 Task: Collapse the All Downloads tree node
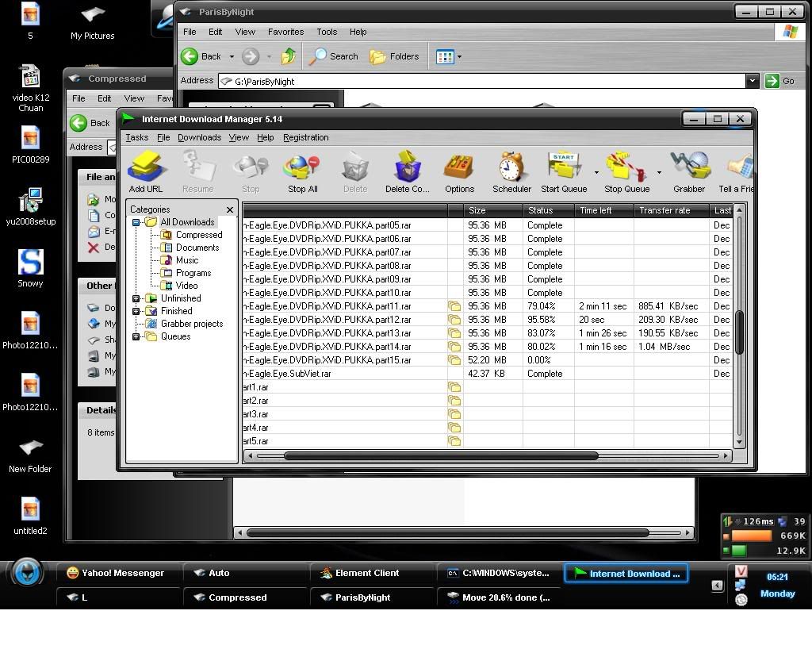pyautogui.click(x=136, y=222)
